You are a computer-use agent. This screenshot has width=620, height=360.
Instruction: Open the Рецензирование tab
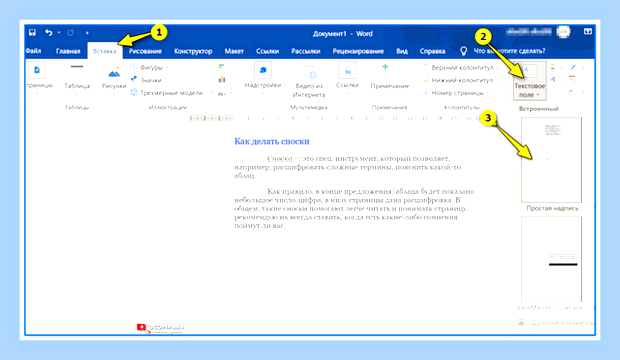[358, 51]
